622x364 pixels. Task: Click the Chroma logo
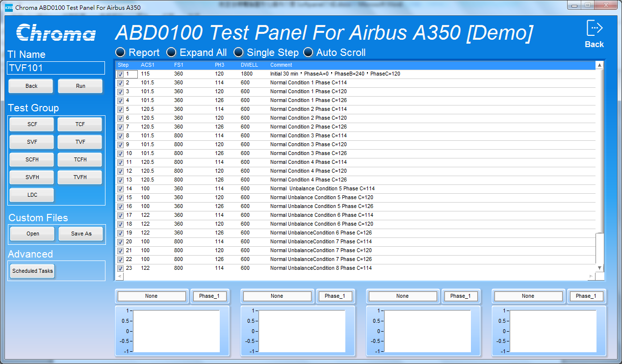pos(56,33)
